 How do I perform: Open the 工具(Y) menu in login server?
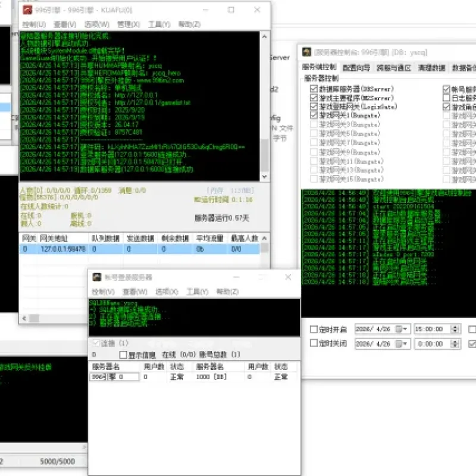pos(198,292)
